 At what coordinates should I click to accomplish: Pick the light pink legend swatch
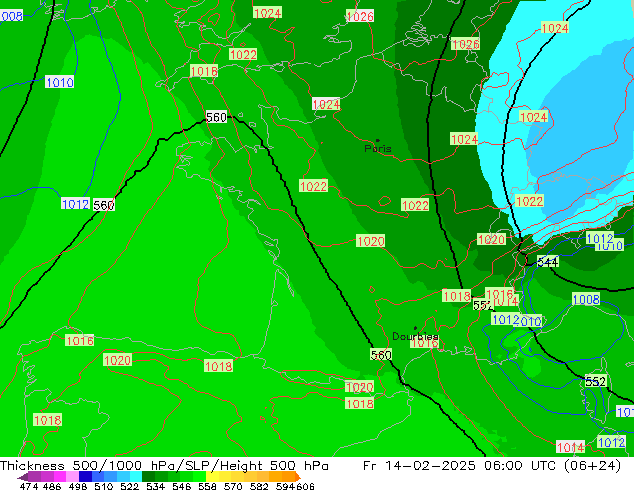coord(72,476)
